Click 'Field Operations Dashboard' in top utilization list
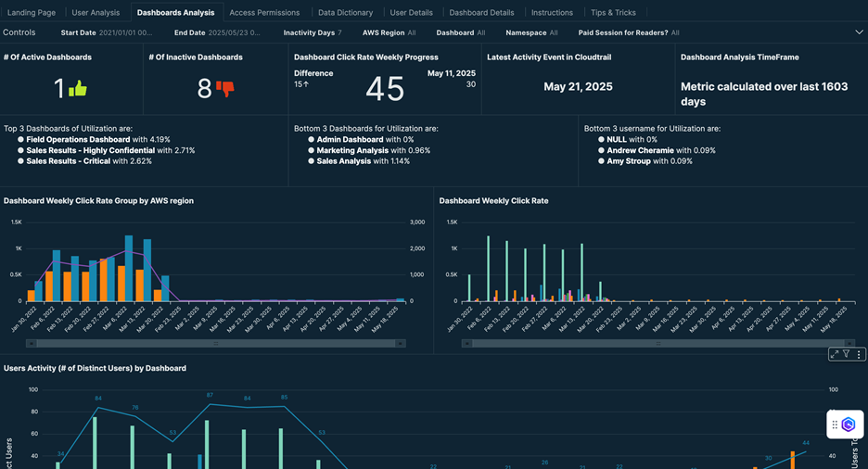Screen dimensions: 868x469 tap(78, 139)
